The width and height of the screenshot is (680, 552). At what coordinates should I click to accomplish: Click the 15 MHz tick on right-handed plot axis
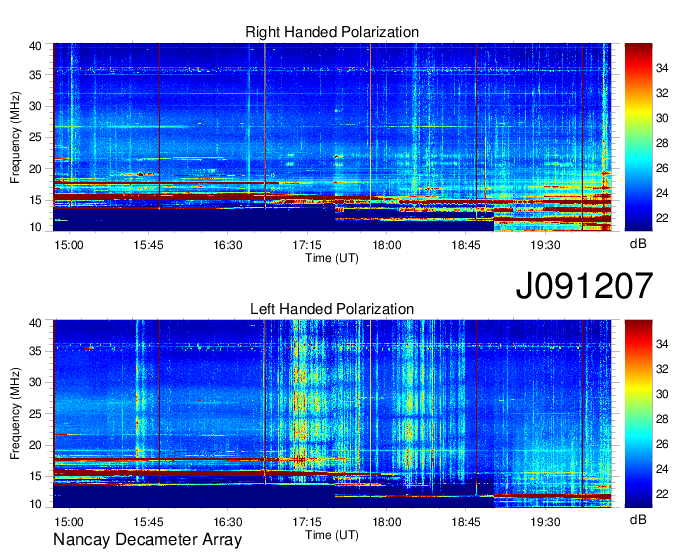click(x=35, y=200)
